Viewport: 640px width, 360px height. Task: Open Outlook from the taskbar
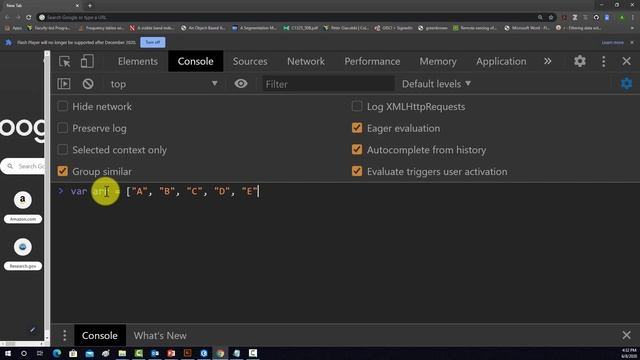click(x=155, y=353)
